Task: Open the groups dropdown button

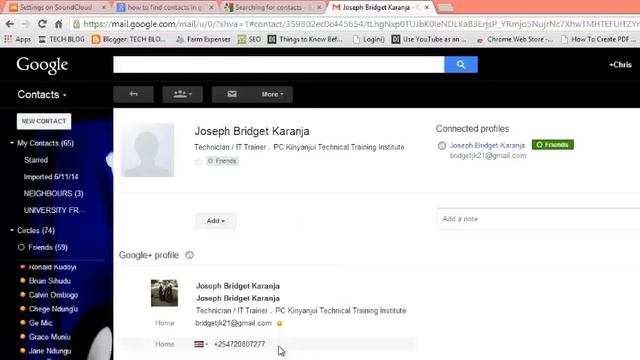Action: click(x=182, y=94)
